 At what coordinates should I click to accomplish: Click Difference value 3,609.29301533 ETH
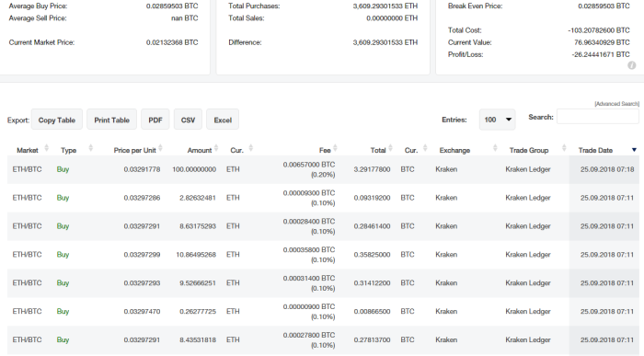pyautogui.click(x=385, y=42)
